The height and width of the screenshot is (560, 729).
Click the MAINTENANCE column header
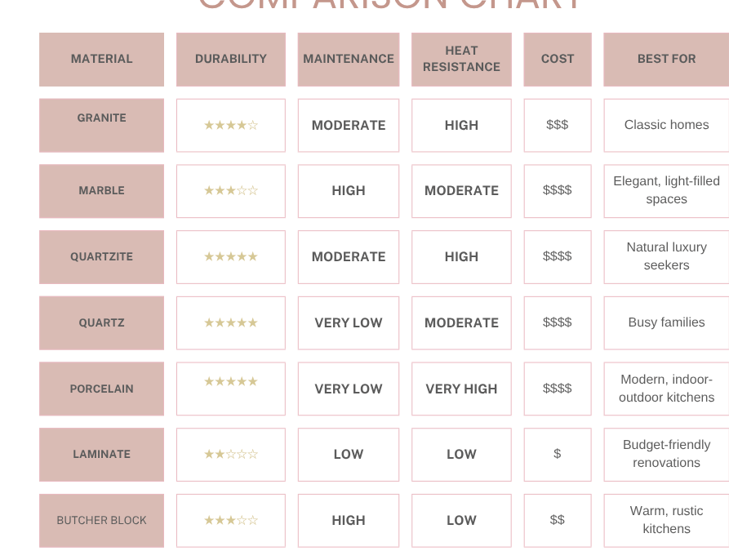point(349,59)
